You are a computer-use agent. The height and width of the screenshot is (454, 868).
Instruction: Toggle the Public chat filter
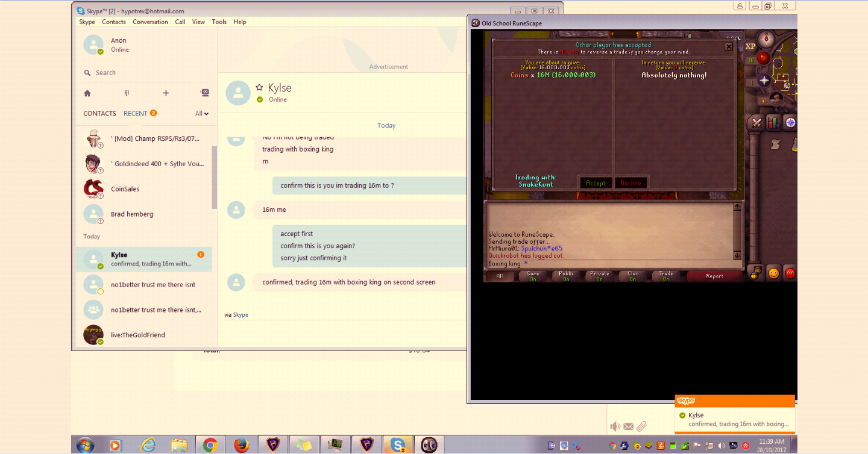pos(566,276)
